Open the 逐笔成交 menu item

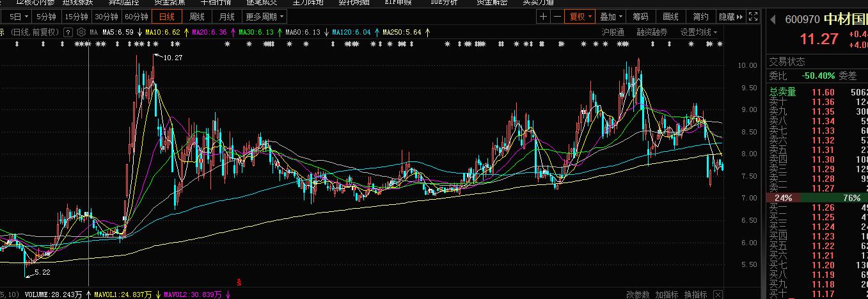pyautogui.click(x=262, y=3)
